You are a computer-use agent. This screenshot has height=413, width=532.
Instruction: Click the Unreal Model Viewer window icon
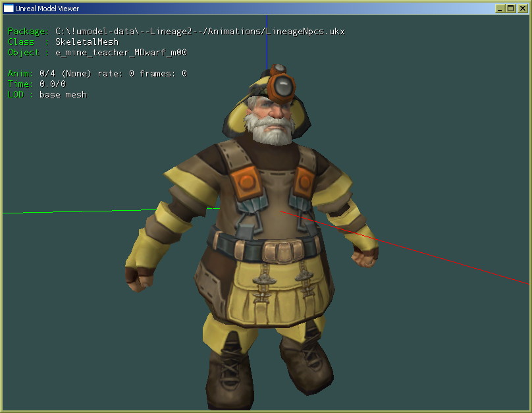pyautogui.click(x=8, y=9)
